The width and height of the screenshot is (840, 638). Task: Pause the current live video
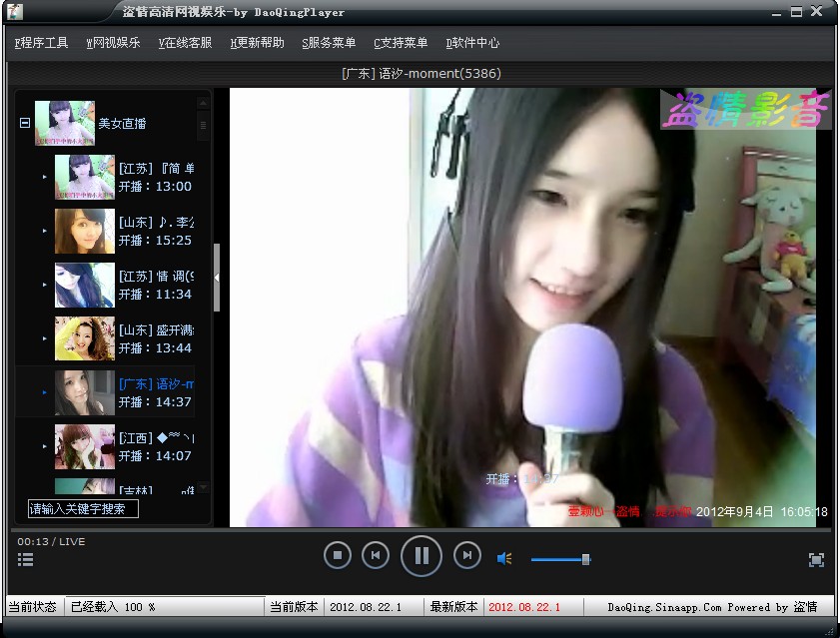[x=421, y=555]
